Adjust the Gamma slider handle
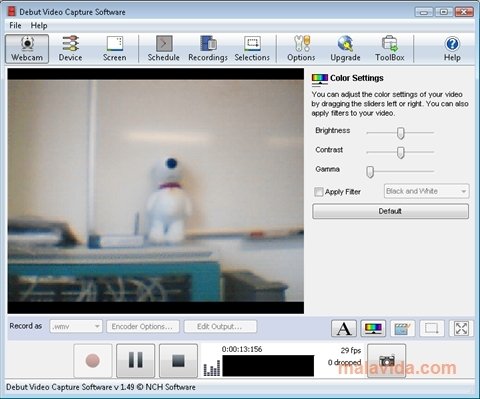The image size is (480, 399). coord(370,172)
